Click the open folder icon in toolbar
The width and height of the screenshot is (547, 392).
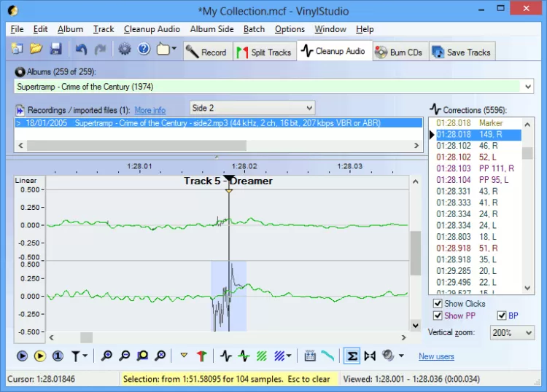coord(36,50)
